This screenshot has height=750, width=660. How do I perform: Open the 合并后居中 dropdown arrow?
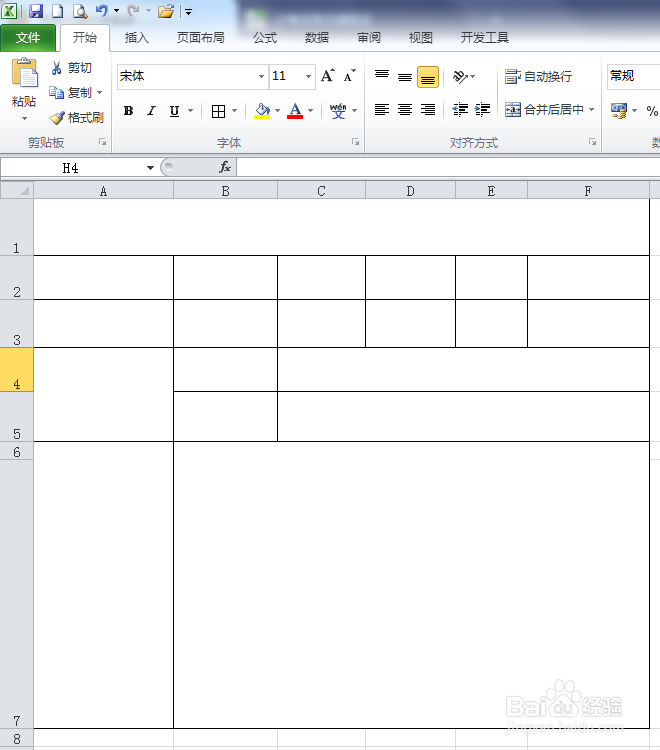point(592,110)
